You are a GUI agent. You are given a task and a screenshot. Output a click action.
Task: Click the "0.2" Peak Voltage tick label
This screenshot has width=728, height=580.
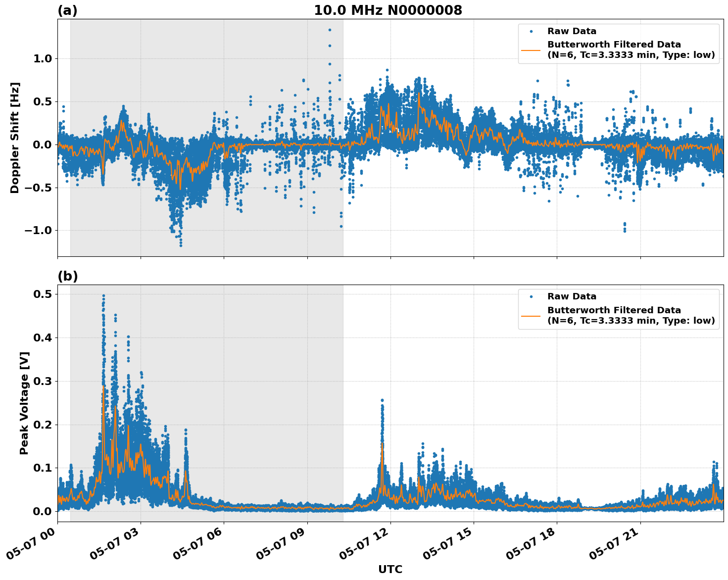(x=44, y=425)
